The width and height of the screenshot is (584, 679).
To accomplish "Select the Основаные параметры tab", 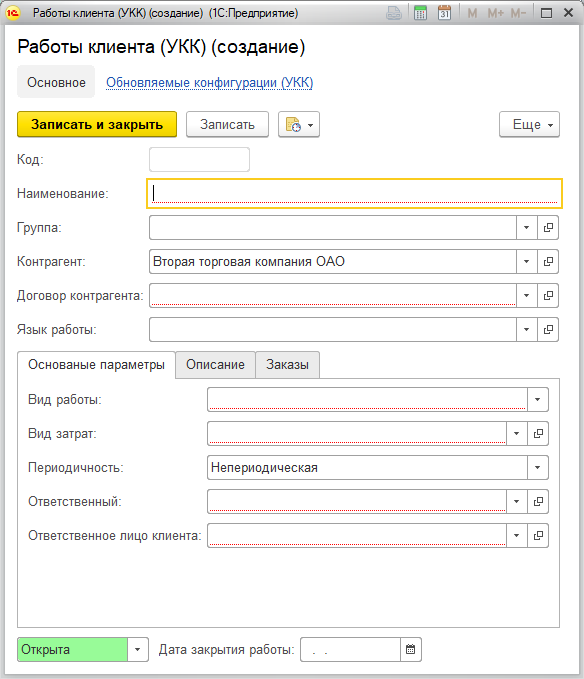I will pos(96,365).
